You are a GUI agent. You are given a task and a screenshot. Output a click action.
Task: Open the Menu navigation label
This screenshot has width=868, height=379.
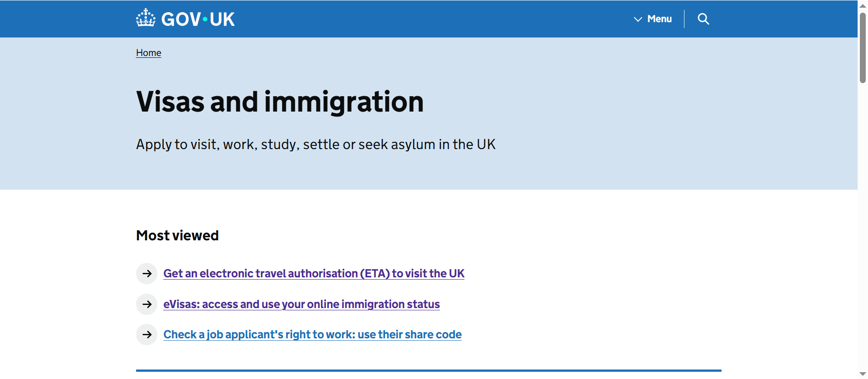point(659,19)
